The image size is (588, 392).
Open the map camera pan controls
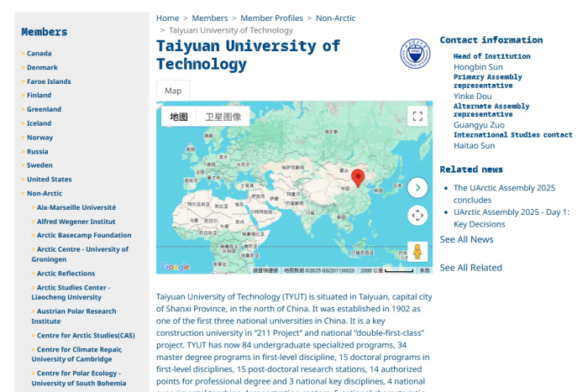417,216
